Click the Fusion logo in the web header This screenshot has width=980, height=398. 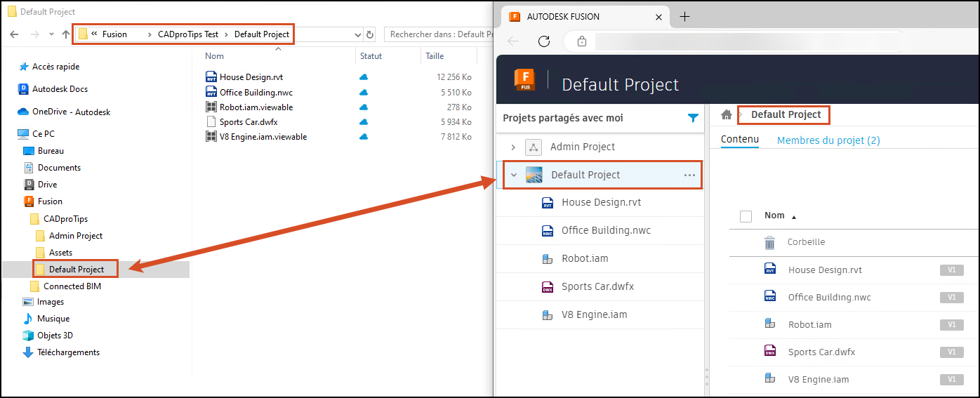(x=525, y=79)
